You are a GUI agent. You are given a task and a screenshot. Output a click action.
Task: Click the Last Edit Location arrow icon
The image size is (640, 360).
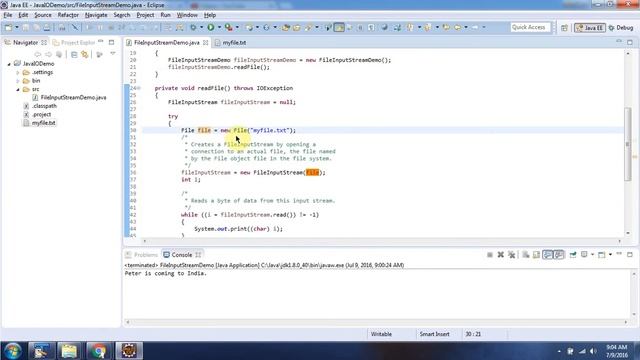tap(446, 27)
